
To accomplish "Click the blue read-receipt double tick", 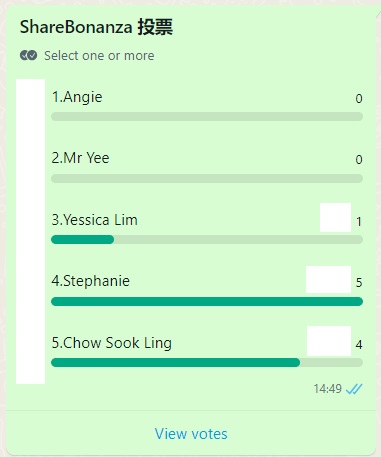I will [x=354, y=389].
